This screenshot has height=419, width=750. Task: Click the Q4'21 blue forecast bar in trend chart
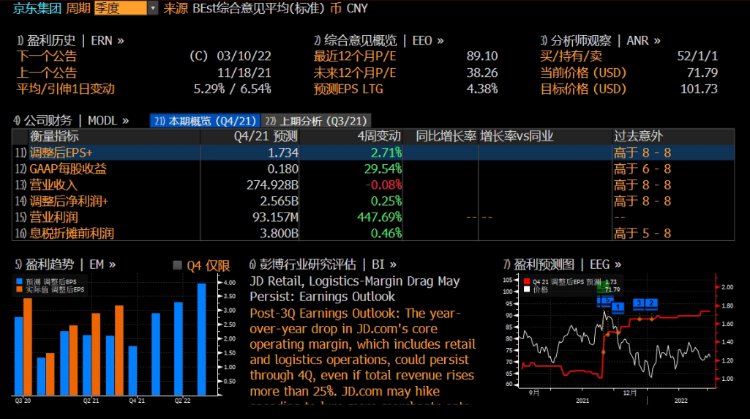[133, 371]
